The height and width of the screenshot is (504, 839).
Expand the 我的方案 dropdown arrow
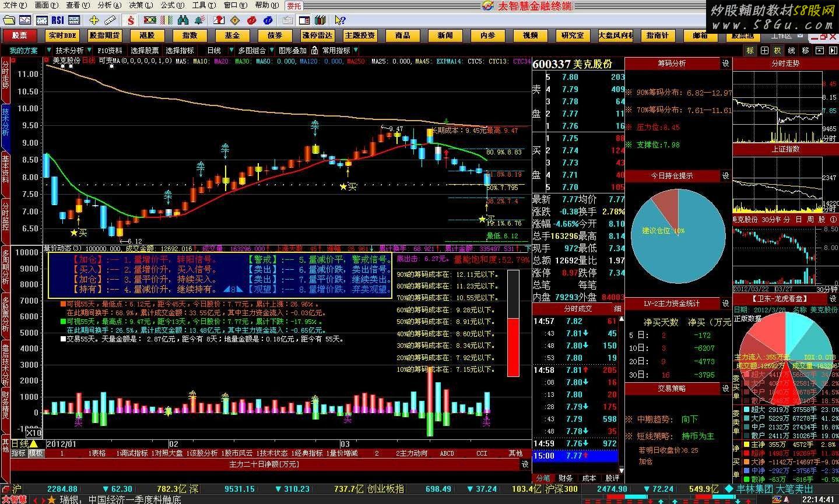point(49,51)
